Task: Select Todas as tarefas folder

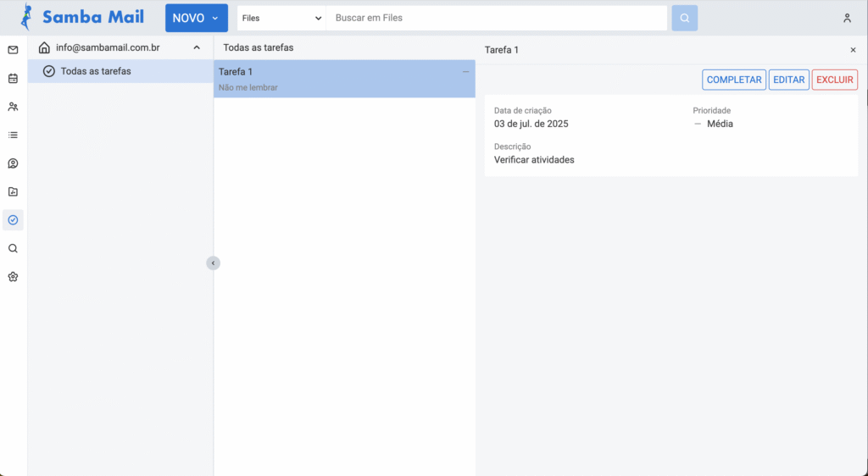Action: click(x=96, y=71)
